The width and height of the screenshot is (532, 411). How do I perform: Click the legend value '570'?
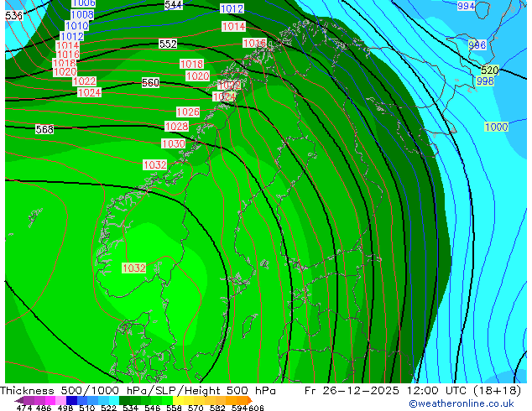pyautogui.click(x=196, y=408)
